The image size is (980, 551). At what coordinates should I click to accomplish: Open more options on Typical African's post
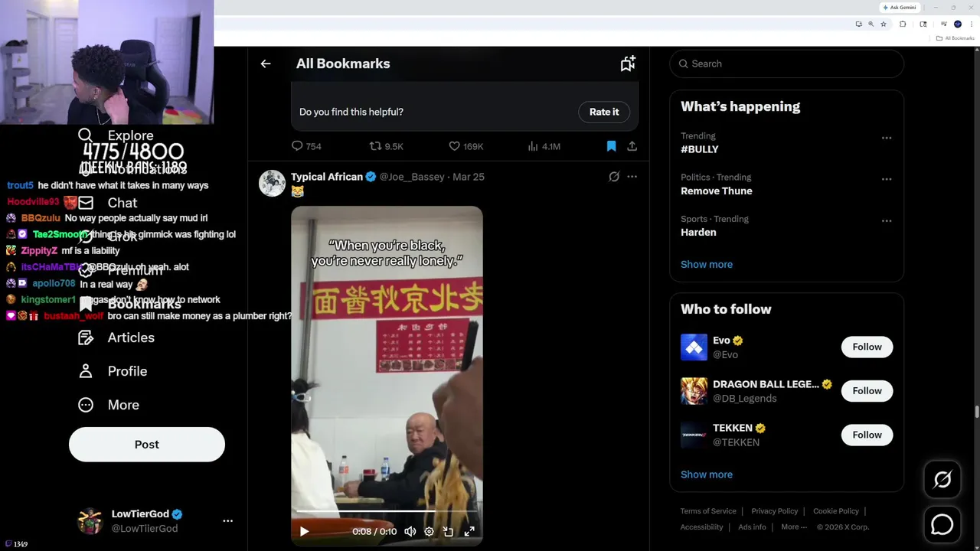632,177
